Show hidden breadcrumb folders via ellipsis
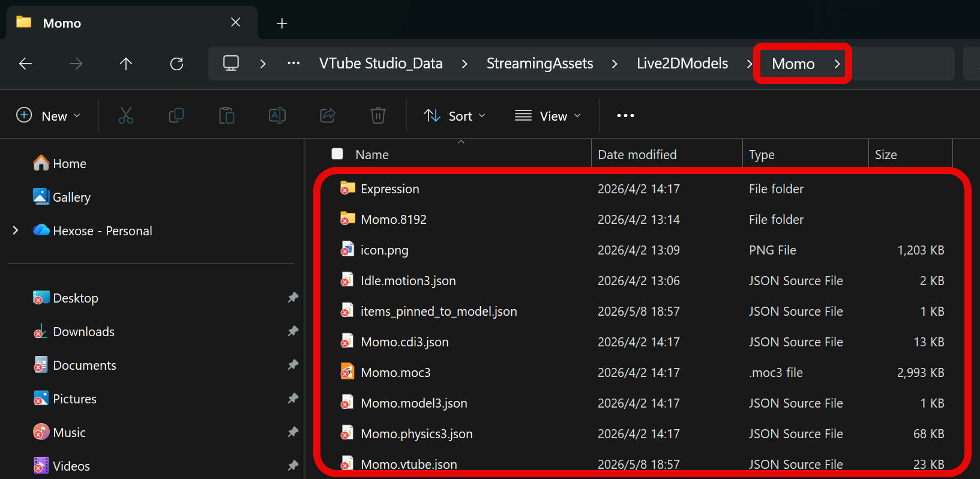Viewport: 980px width, 479px height. coord(293,63)
